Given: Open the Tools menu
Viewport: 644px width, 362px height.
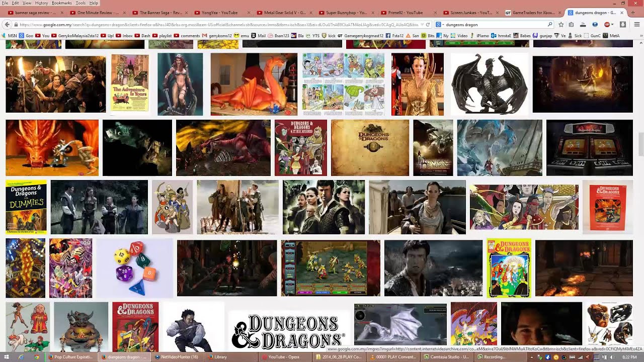Looking at the screenshot, I should coord(80,3).
